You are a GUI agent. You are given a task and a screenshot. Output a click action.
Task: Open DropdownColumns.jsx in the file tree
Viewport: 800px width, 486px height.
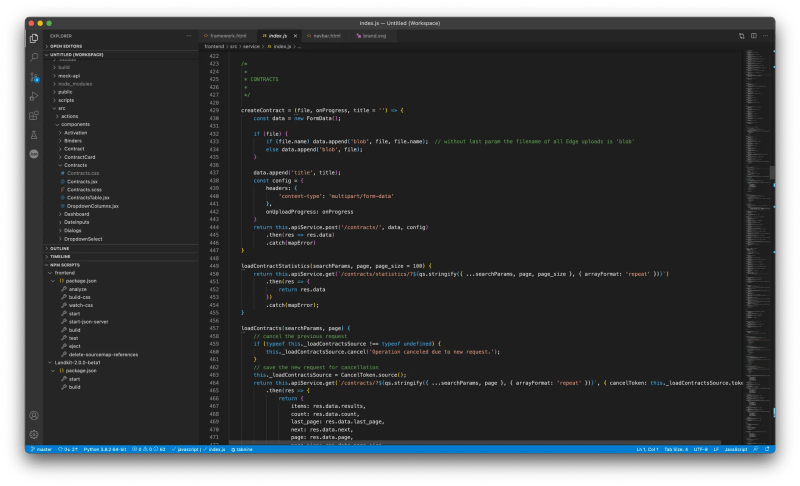point(92,206)
